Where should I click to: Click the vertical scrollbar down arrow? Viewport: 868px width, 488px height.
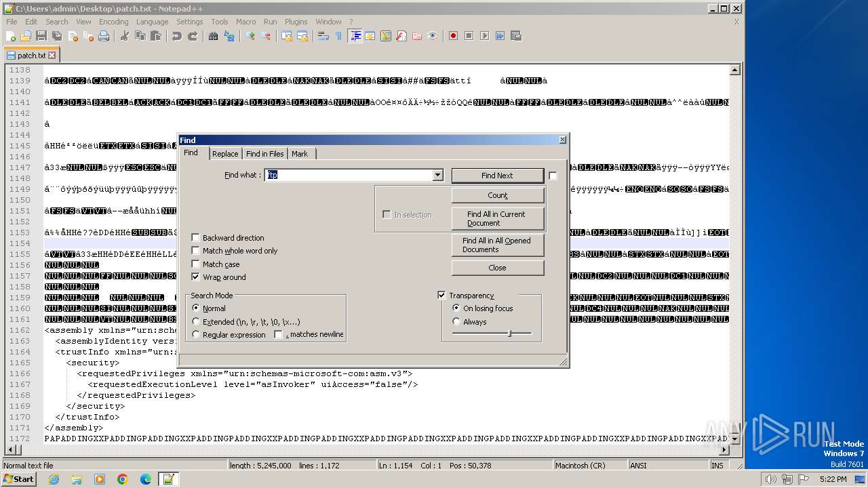pyautogui.click(x=735, y=439)
